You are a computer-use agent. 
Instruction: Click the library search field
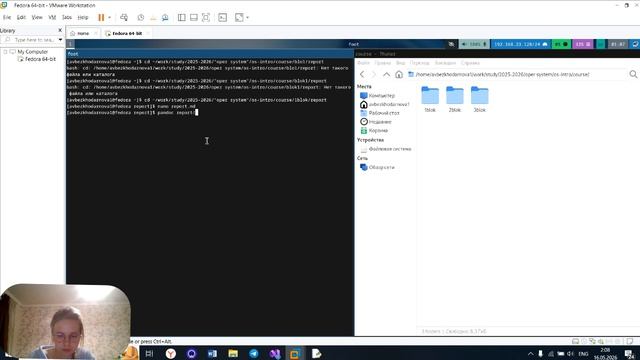(x=30, y=40)
